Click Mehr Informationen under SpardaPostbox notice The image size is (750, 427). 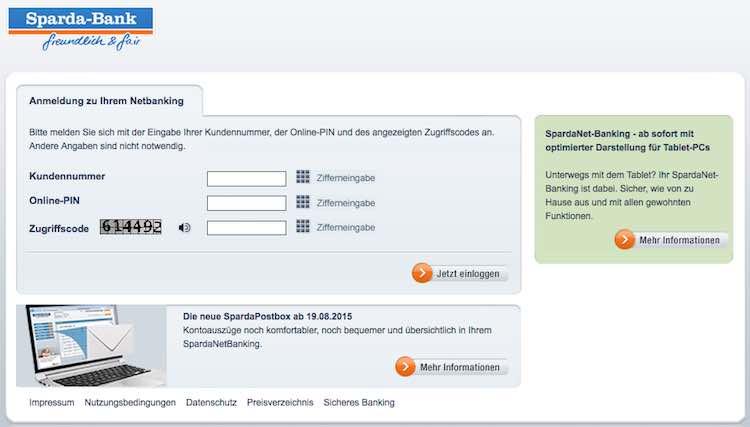point(451,367)
